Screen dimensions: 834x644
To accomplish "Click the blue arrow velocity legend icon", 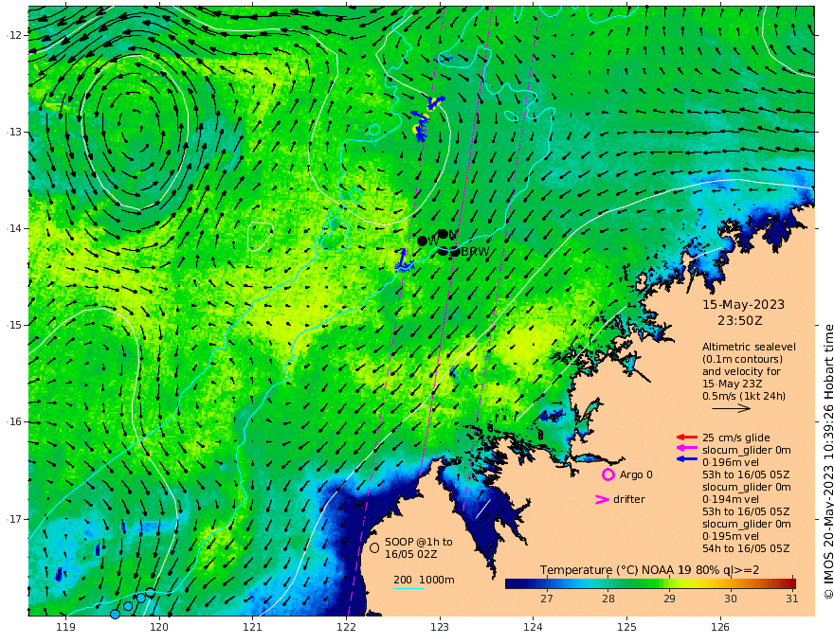I will 687,459.
